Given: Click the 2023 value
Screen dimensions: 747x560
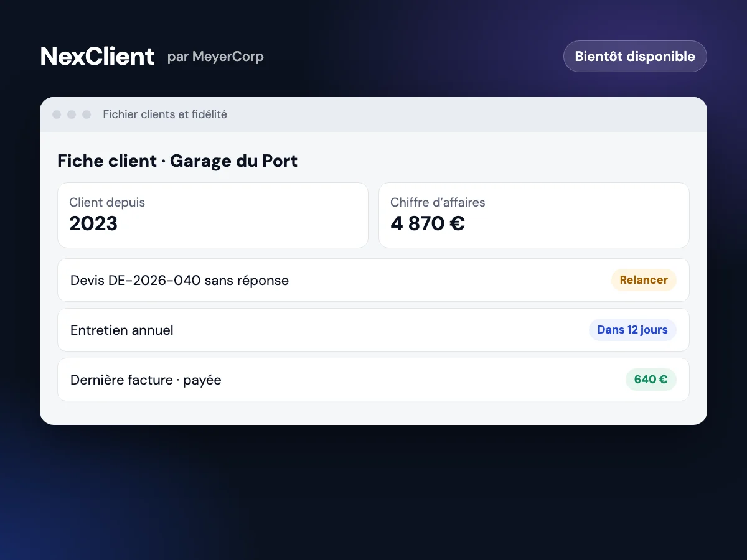Looking at the screenshot, I should pos(93,223).
